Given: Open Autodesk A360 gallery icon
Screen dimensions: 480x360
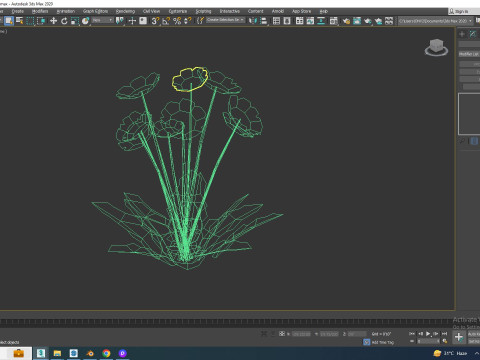Looking at the screenshot, I should pyautogui.click(x=389, y=21).
